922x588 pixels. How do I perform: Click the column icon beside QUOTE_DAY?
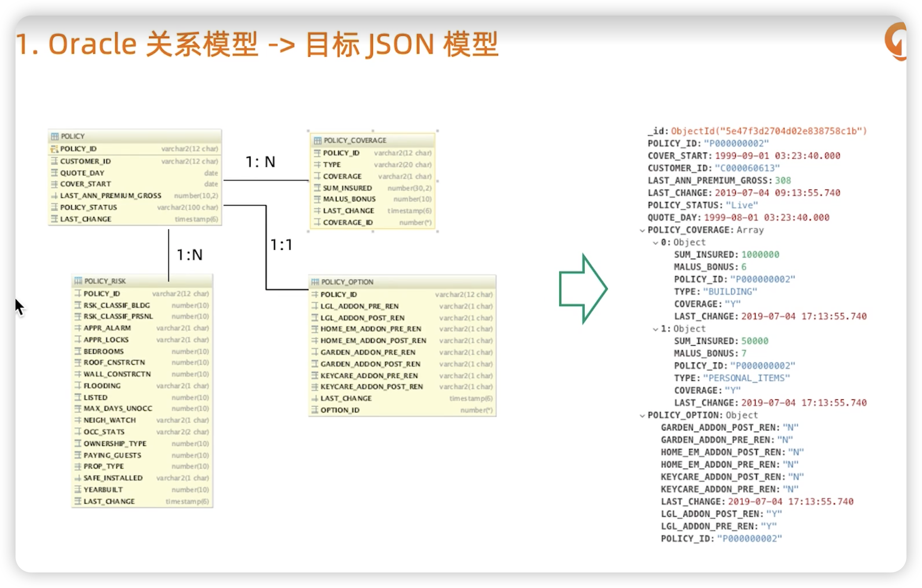54,173
